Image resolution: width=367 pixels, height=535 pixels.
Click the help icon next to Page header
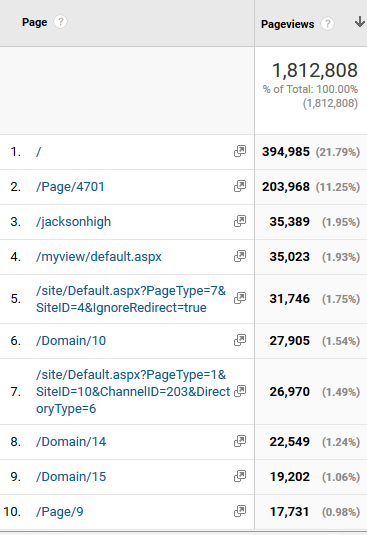pyautogui.click(x=60, y=22)
